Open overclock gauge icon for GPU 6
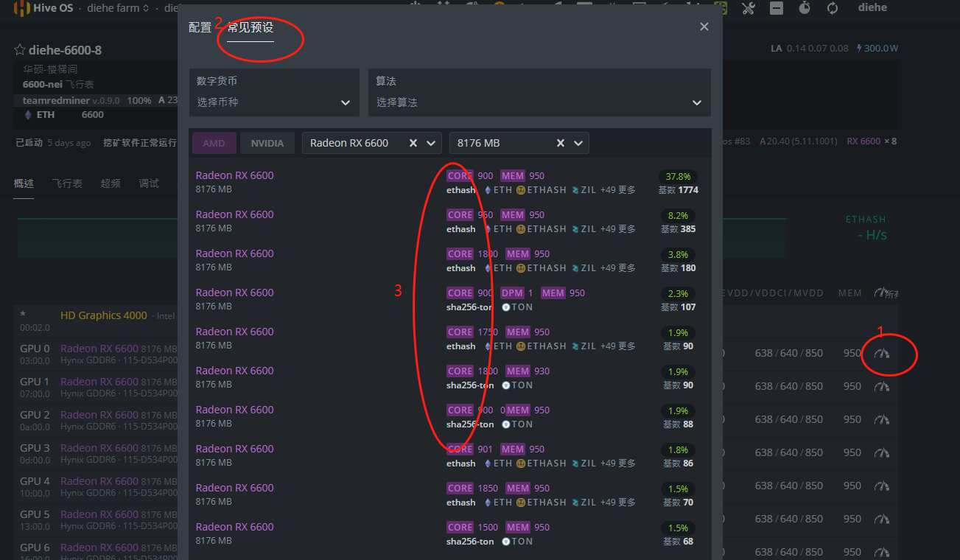This screenshot has width=960, height=560. click(882, 553)
